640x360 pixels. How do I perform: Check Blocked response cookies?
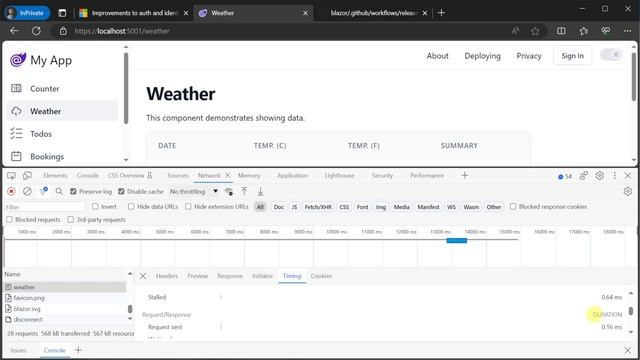[x=513, y=207]
